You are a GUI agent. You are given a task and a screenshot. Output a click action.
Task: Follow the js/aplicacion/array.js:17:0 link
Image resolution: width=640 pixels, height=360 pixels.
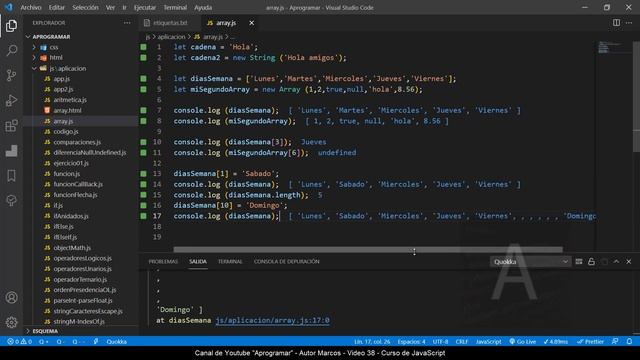[272, 320]
